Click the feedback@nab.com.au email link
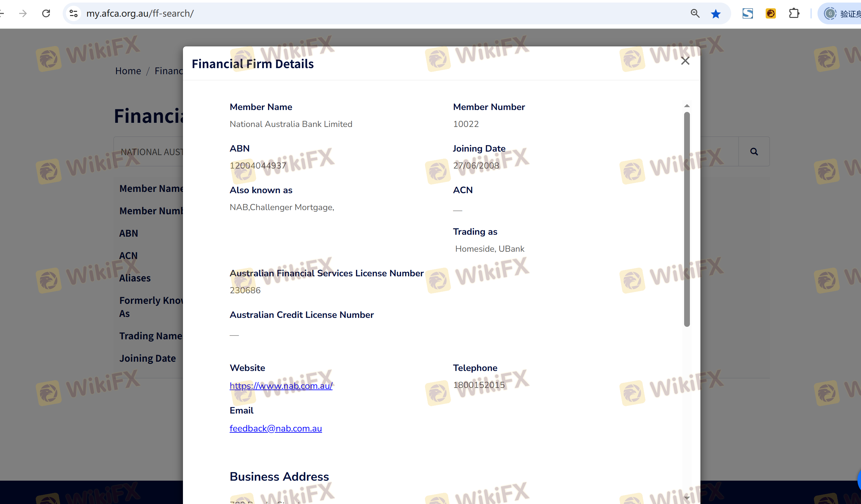 [x=275, y=428]
